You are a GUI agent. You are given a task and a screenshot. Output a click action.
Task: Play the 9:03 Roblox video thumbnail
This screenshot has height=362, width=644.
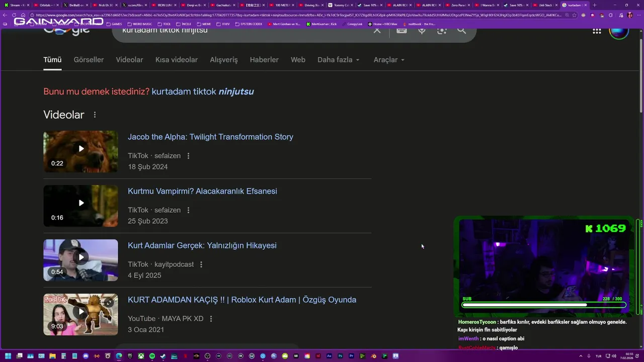[x=80, y=314]
